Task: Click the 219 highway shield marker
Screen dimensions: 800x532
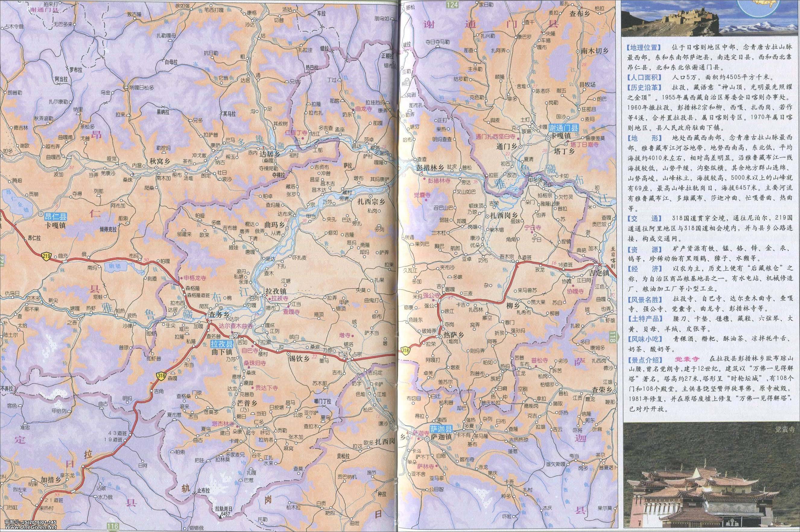Action: pos(46,256)
